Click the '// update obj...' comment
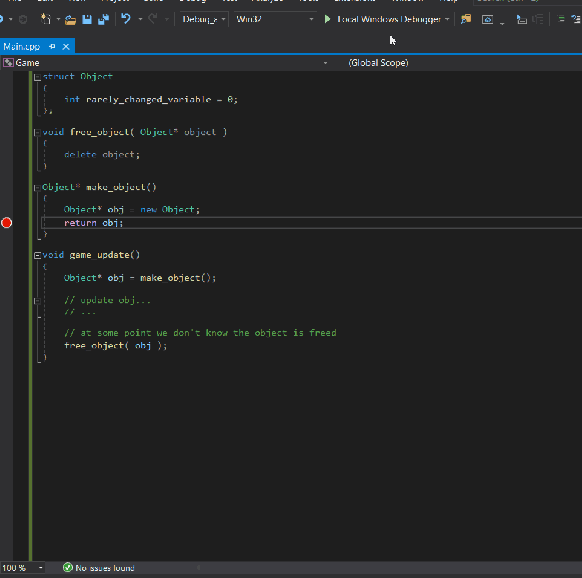Viewport: 582px width, 578px height. point(107,300)
